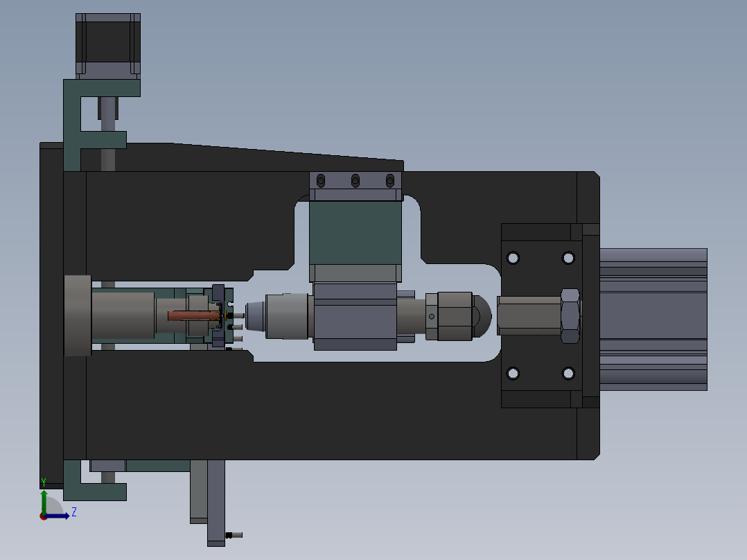Select the conical nozzle tip facing the rod
This screenshot has width=747, height=560.
click(255, 317)
